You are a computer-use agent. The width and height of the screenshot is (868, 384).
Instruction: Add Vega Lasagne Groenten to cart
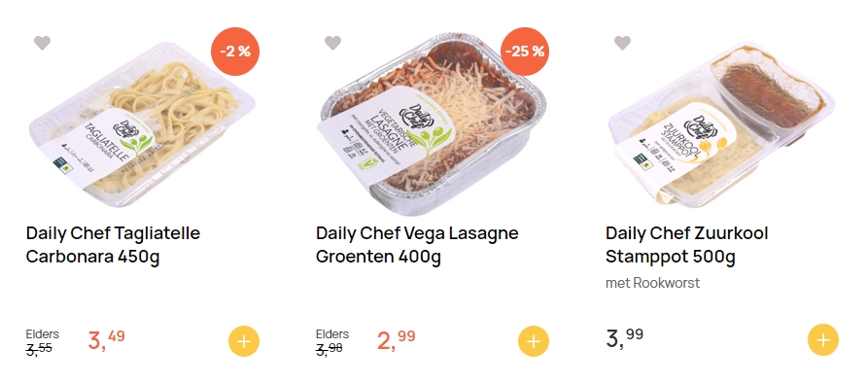point(534,341)
